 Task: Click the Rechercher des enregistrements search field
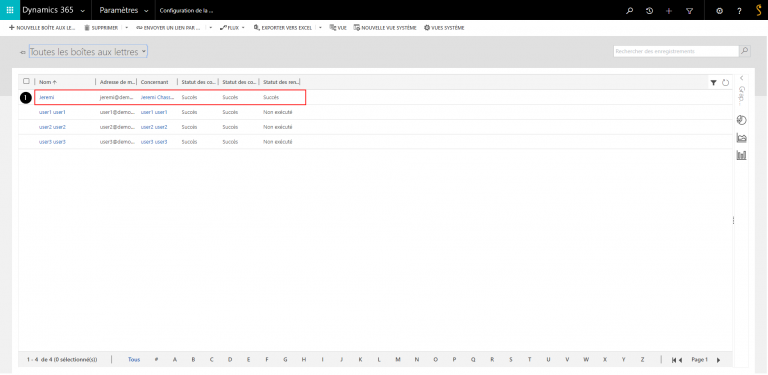coord(676,51)
